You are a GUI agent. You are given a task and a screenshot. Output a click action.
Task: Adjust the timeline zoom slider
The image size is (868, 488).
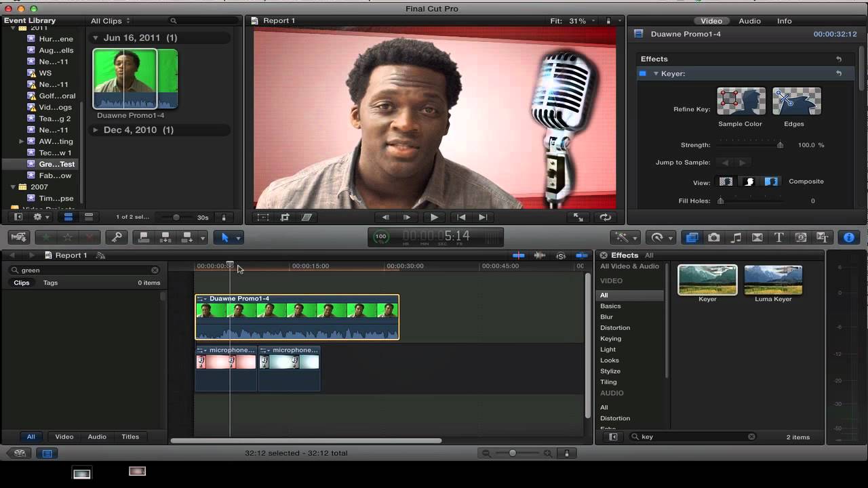tap(513, 453)
